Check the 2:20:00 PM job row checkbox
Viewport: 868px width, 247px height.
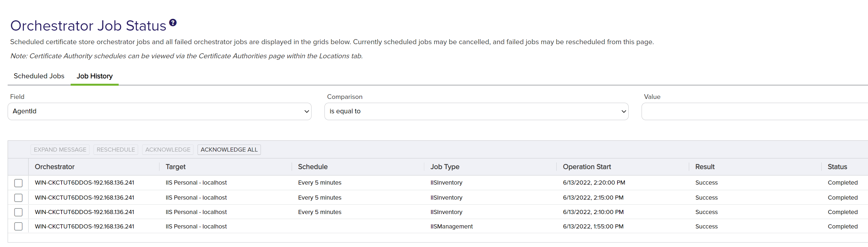[19, 183]
